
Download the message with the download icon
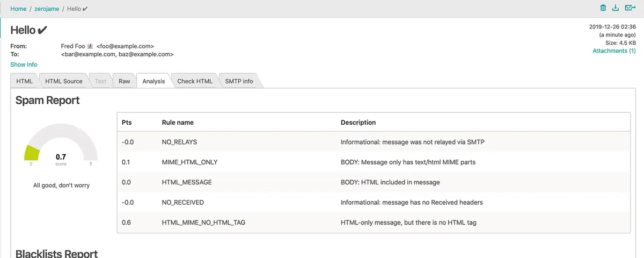click(x=616, y=8)
